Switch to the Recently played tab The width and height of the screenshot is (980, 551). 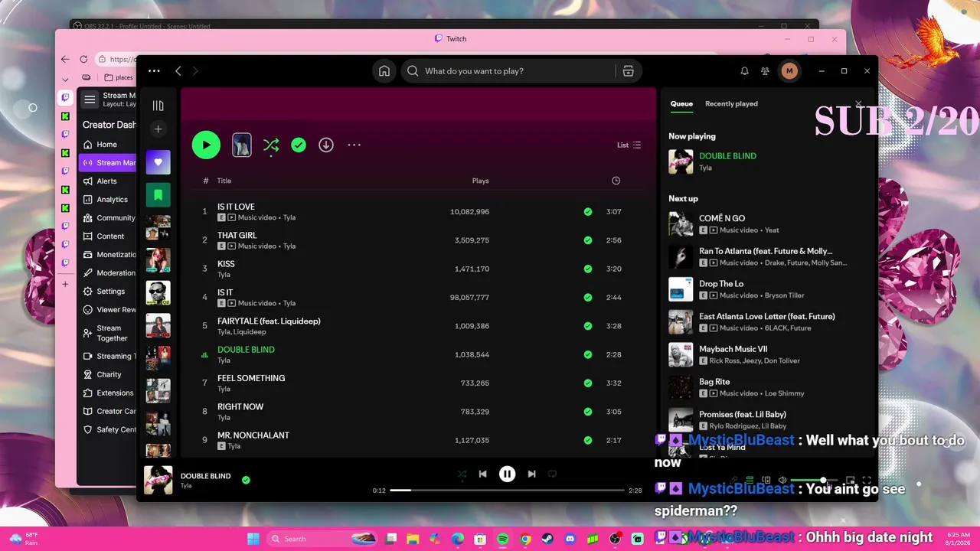tap(731, 104)
